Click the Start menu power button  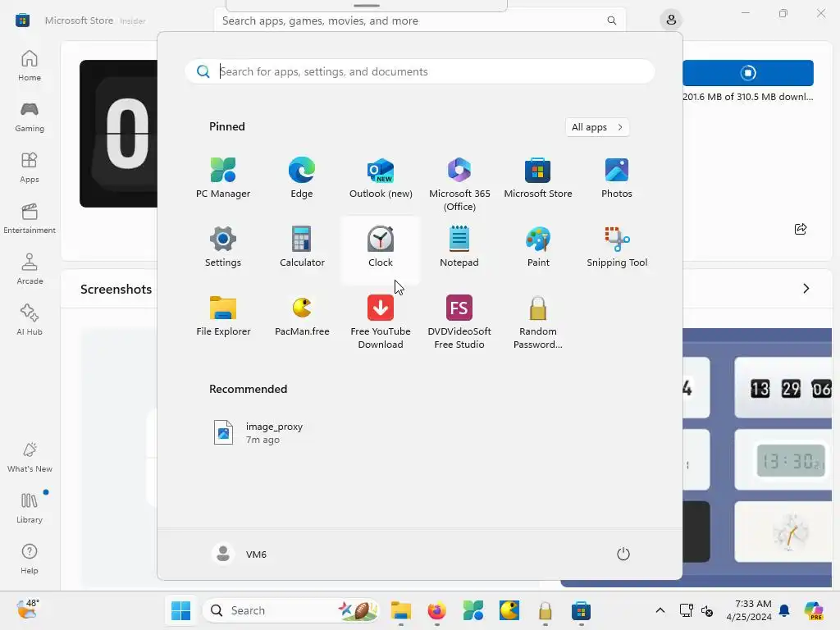(x=623, y=554)
